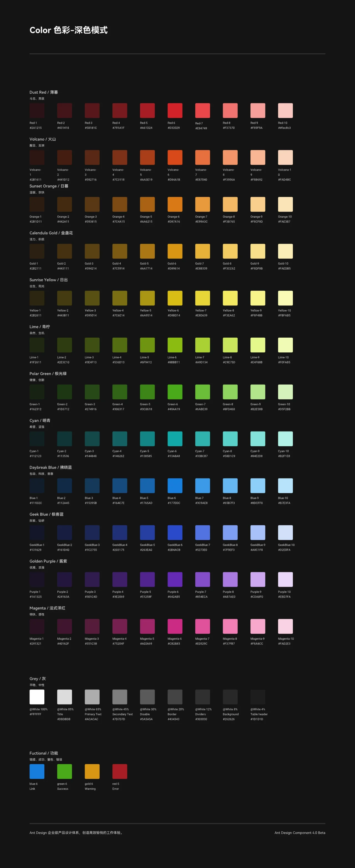Viewport: 355px width, 868px height.
Task: Click the Purple-8 #AB7AE0 swatch
Action: pos(230,579)
